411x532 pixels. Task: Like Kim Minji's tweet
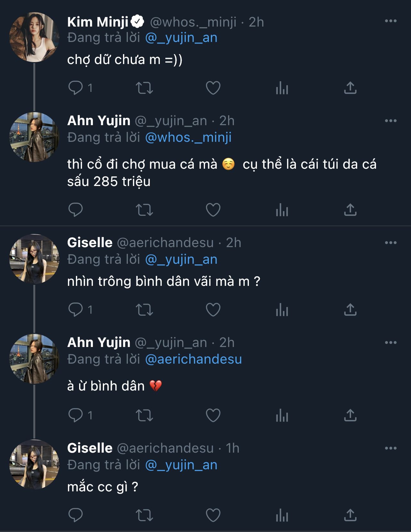(213, 88)
